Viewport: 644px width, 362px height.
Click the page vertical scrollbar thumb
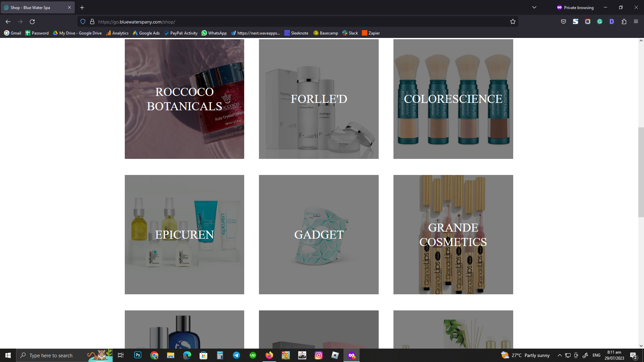click(641, 172)
